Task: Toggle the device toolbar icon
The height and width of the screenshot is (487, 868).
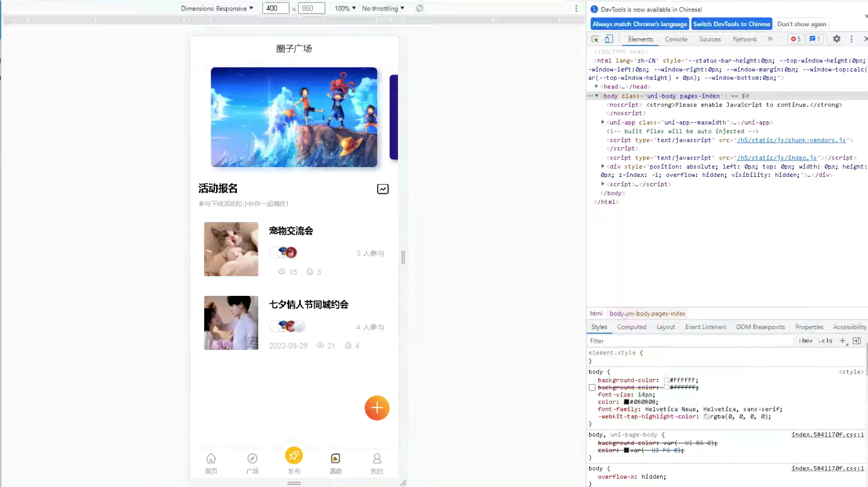Action: pyautogui.click(x=609, y=39)
